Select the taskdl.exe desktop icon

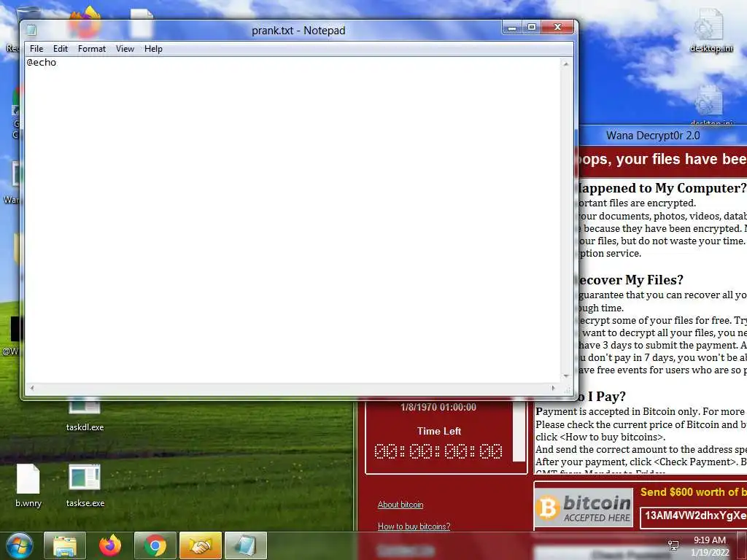tap(85, 415)
